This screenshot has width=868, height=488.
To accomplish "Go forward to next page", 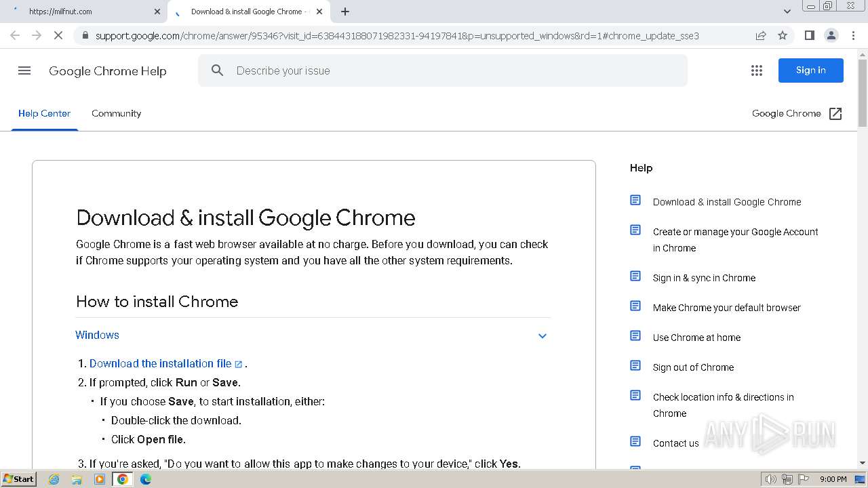I will coord(37,35).
